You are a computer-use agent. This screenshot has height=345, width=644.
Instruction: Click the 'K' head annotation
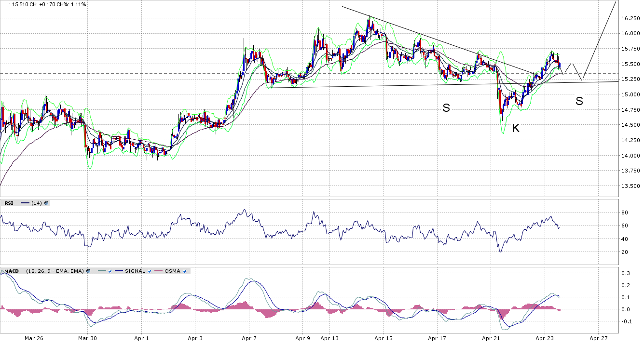(516, 128)
